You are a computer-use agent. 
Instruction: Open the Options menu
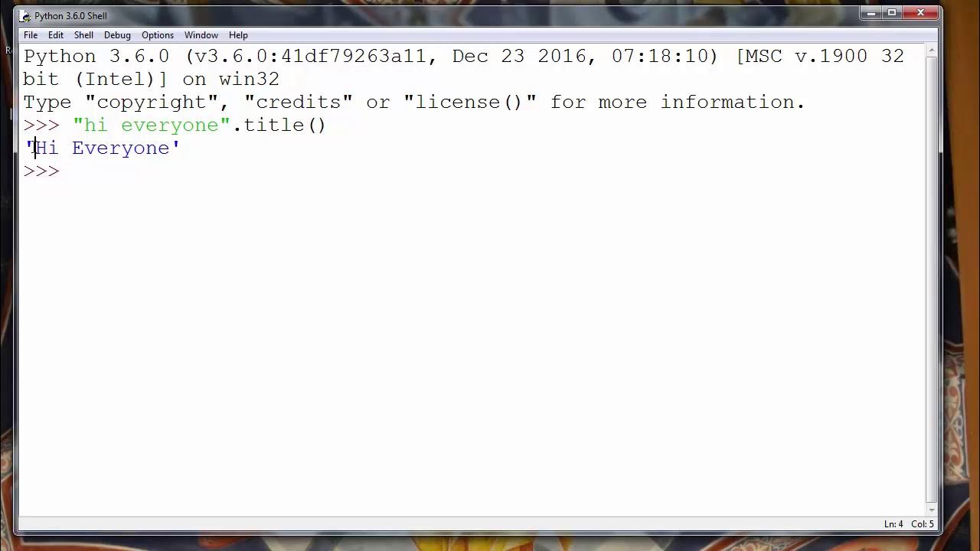pyautogui.click(x=158, y=35)
